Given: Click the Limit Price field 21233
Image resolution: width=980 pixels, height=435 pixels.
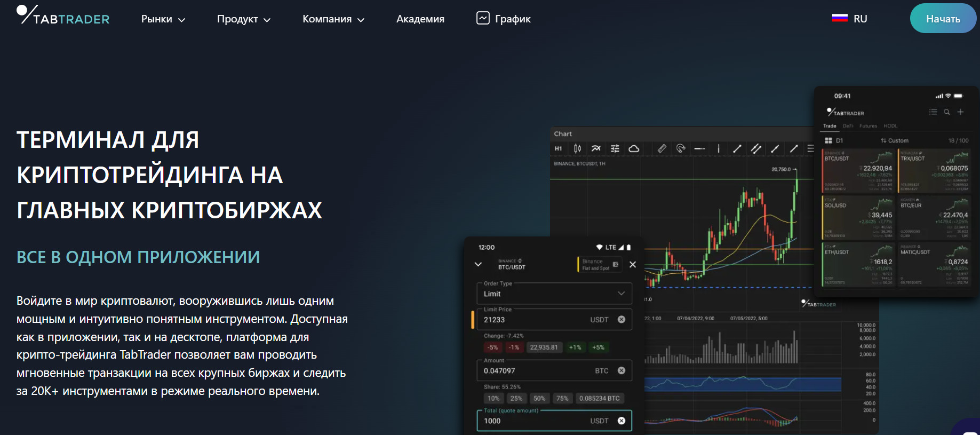Looking at the screenshot, I should click(x=554, y=319).
